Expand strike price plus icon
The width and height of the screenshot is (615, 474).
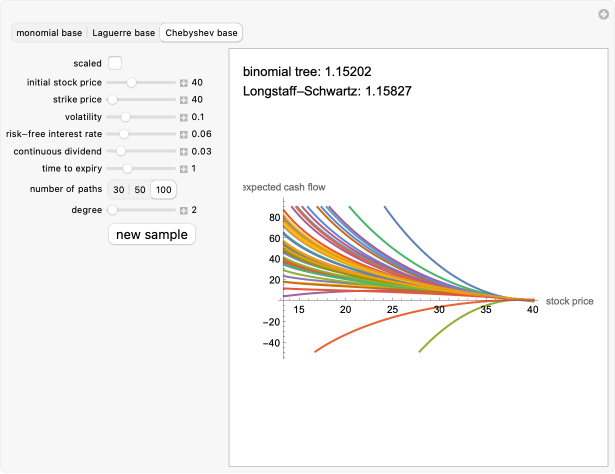pos(184,100)
